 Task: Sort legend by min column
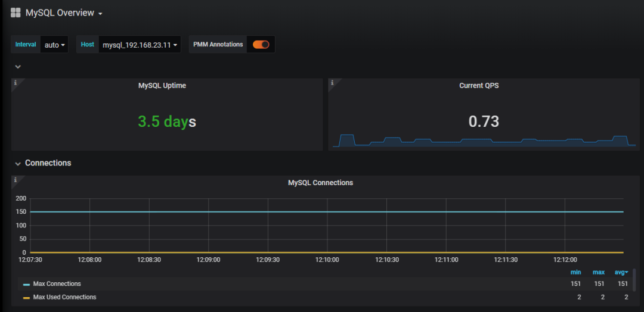click(x=575, y=272)
